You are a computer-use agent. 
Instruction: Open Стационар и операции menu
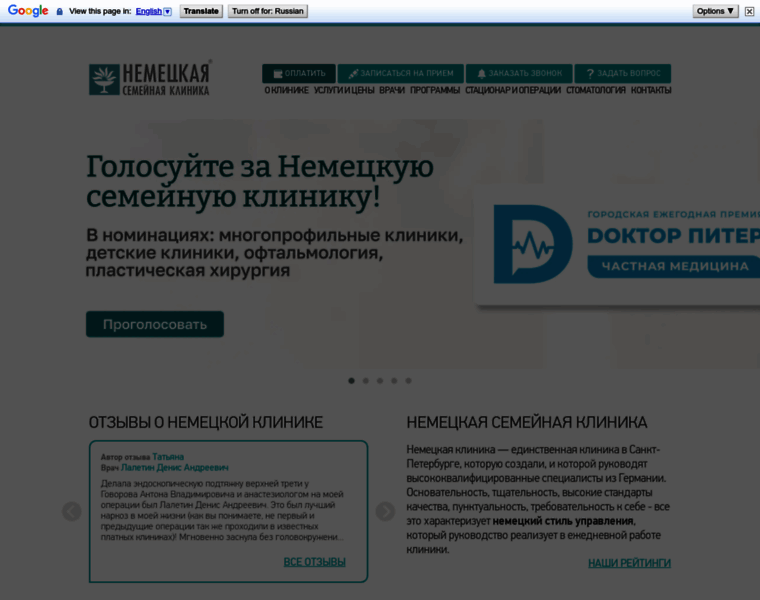[x=513, y=90]
